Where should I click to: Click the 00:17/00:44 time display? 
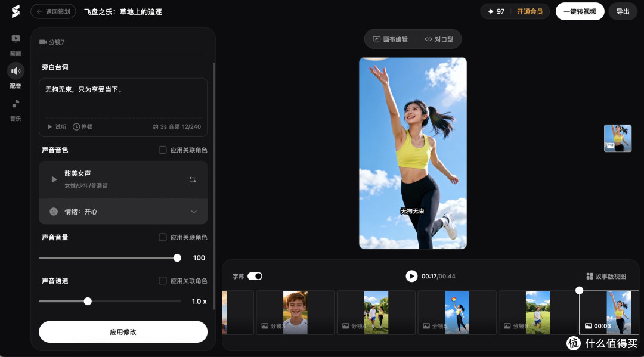pyautogui.click(x=438, y=276)
